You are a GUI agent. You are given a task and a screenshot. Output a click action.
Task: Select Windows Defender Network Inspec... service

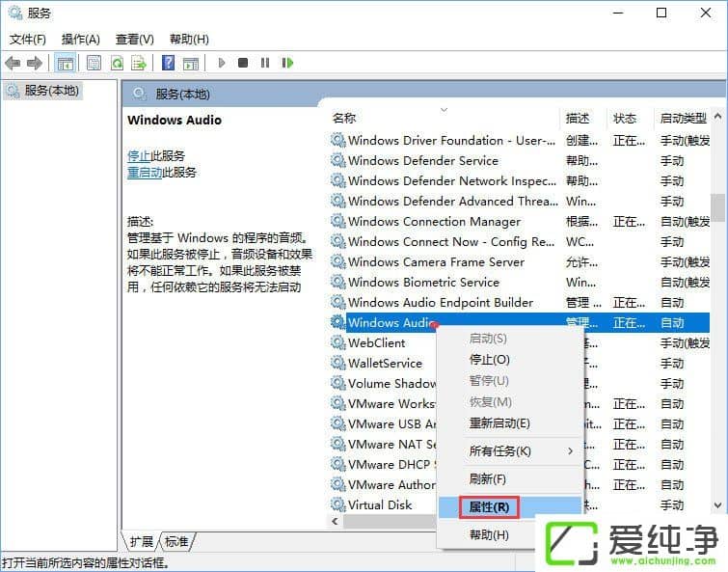pos(452,180)
